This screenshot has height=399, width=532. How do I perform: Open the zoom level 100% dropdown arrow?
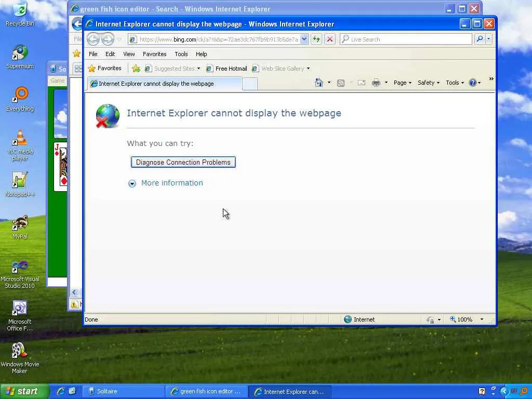482,320
